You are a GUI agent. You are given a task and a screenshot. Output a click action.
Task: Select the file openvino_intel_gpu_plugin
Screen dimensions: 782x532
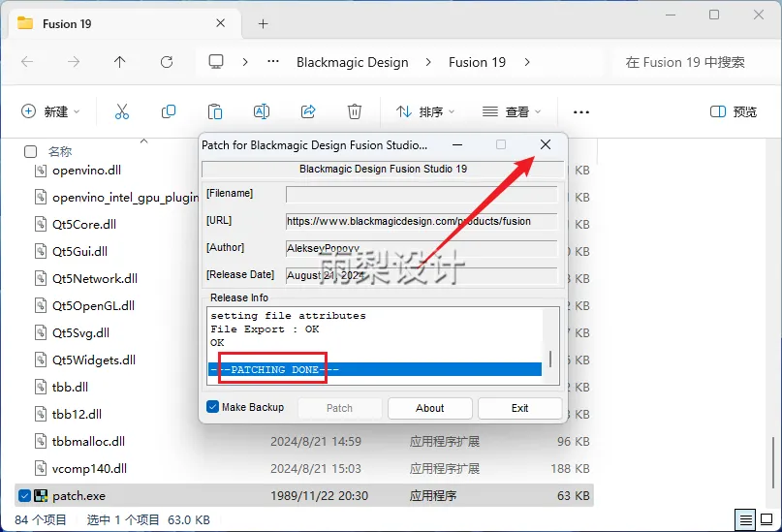[x=125, y=198]
